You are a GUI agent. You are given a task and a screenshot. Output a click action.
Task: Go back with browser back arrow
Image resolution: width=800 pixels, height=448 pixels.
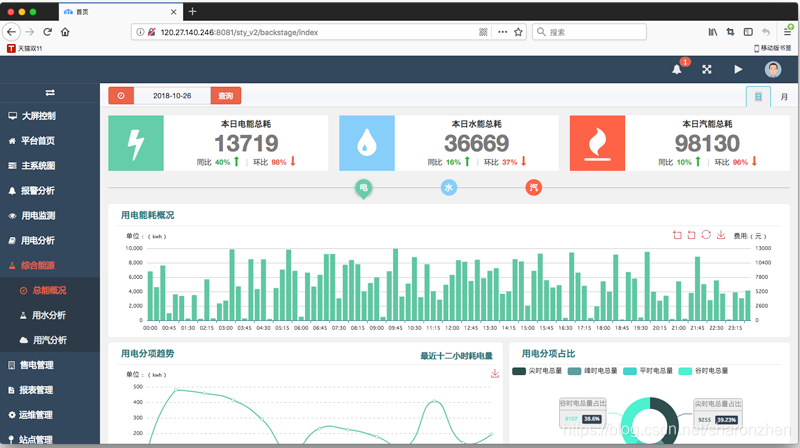coord(11,32)
